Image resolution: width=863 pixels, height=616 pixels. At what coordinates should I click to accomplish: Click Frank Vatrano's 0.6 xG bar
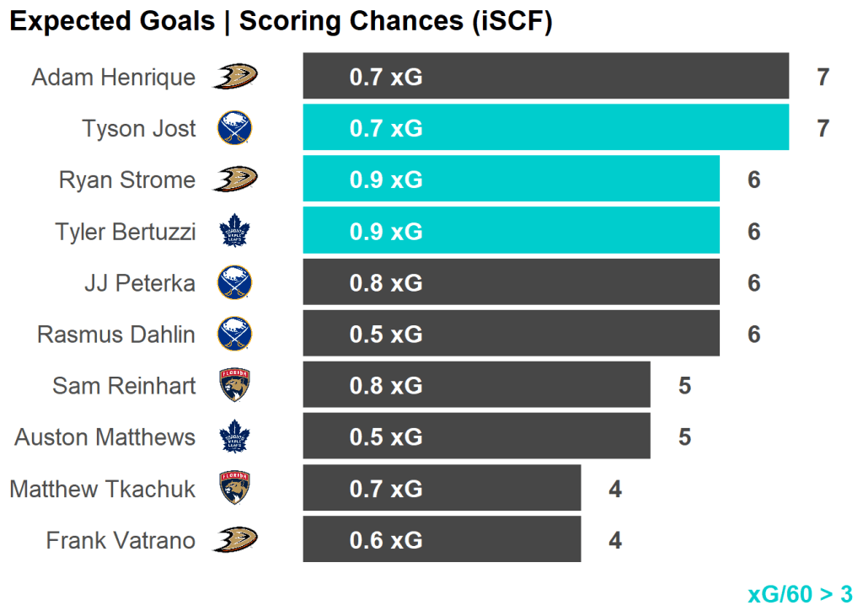tap(442, 539)
